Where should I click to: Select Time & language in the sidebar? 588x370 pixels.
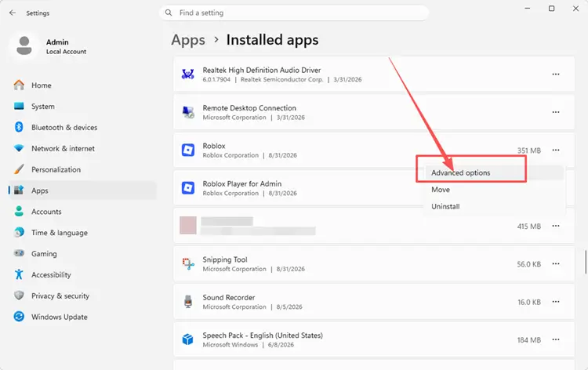click(x=82, y=232)
